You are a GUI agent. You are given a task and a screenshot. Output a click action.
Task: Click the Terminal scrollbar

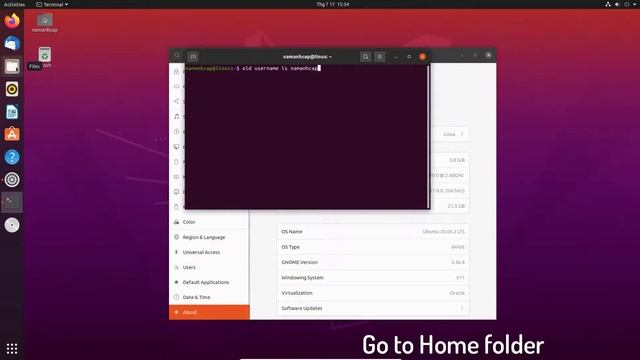pyautogui.click(x=428, y=137)
